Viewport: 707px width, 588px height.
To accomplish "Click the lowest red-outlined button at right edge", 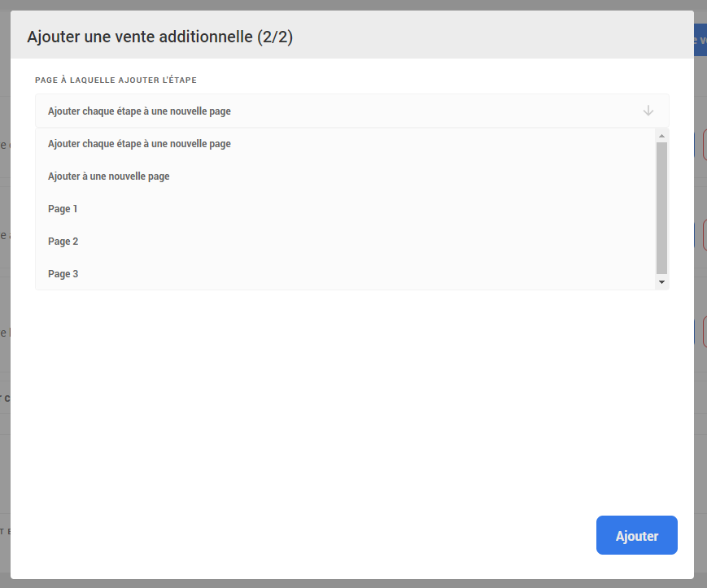I will coord(703,332).
